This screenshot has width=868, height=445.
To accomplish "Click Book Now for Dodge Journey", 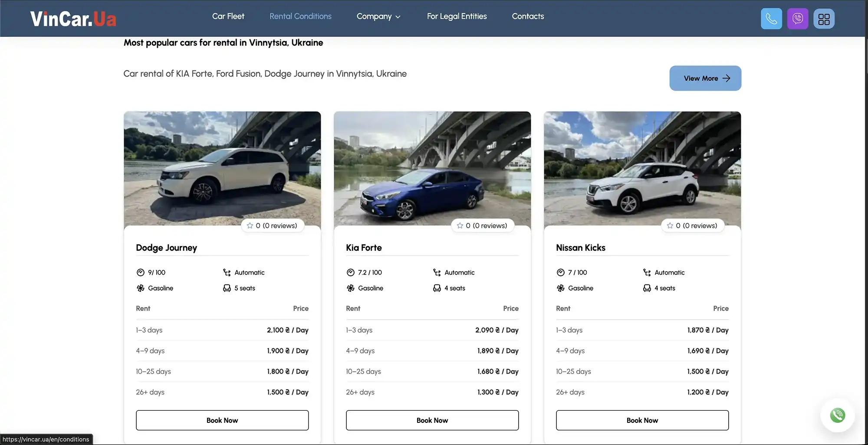I will 222,420.
